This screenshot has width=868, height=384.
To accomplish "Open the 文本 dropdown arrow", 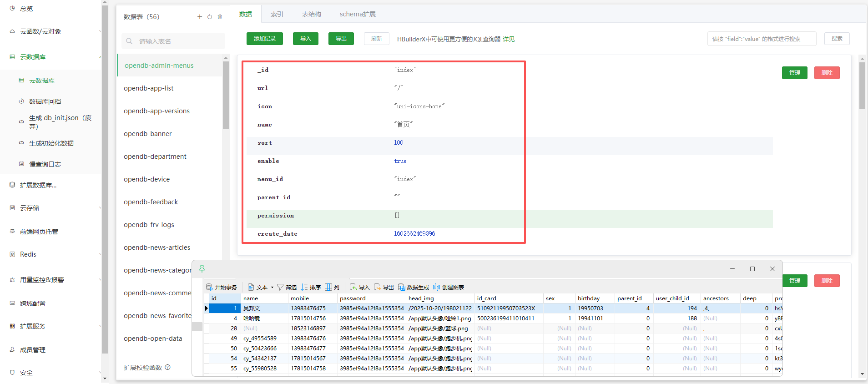I will pos(272,287).
